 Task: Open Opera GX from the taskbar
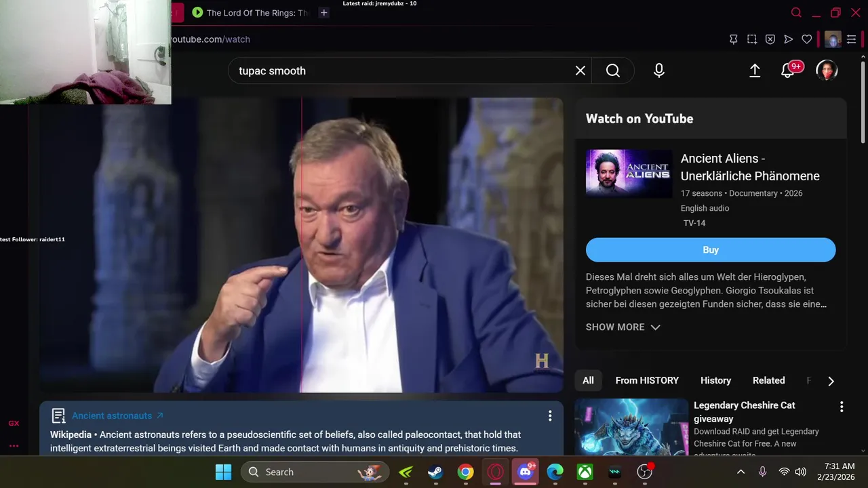(x=496, y=472)
